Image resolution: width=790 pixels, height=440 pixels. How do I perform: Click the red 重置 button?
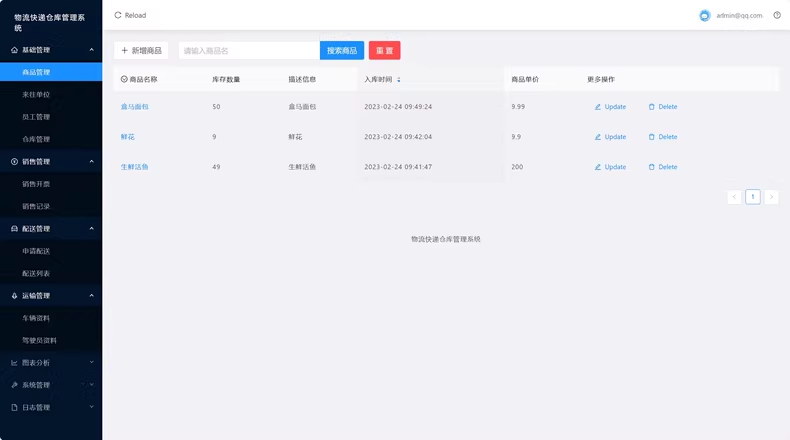coord(384,50)
